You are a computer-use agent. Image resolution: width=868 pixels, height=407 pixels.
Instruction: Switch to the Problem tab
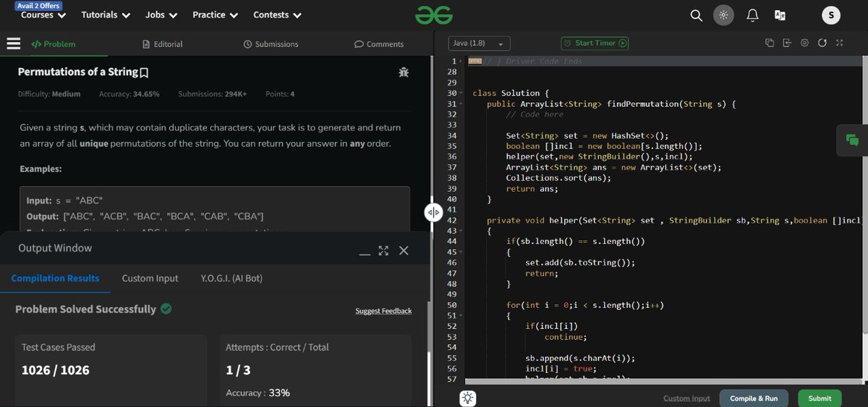point(53,44)
